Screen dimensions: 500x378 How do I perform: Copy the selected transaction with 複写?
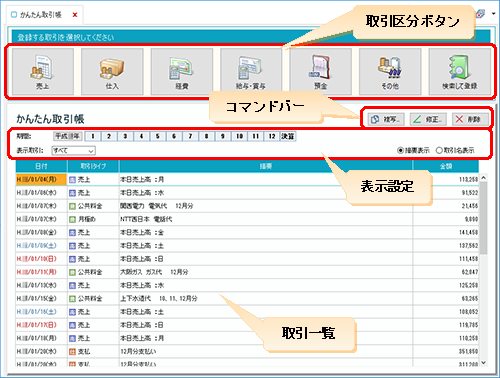pos(386,119)
